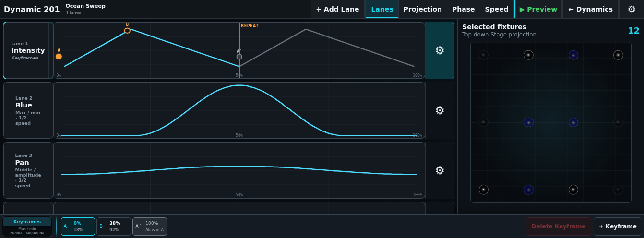Add a new keyframe with + Keyframe
Screen dimensions: 644x238
(x=618, y=226)
